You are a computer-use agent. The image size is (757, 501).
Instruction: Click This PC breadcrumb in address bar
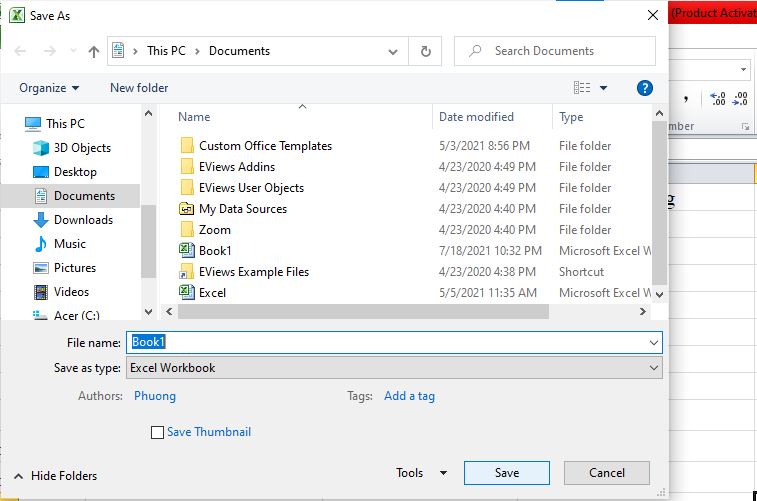click(166, 51)
